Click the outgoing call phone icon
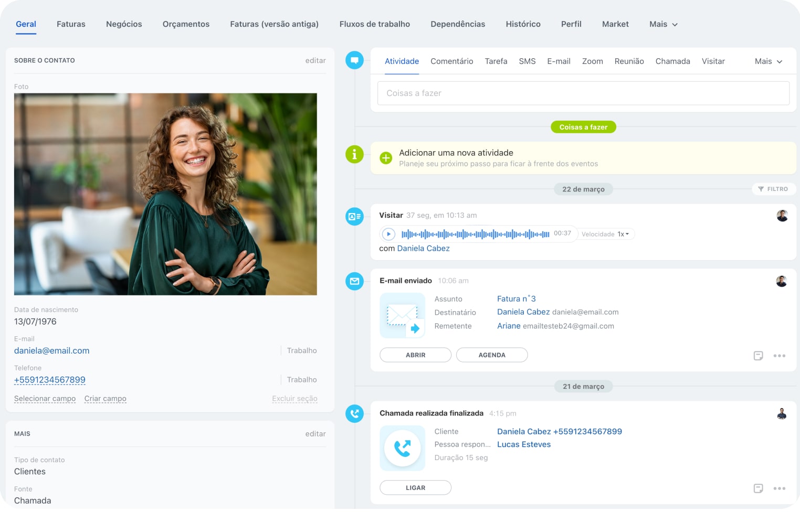Image resolution: width=800 pixels, height=532 pixels. click(402, 448)
